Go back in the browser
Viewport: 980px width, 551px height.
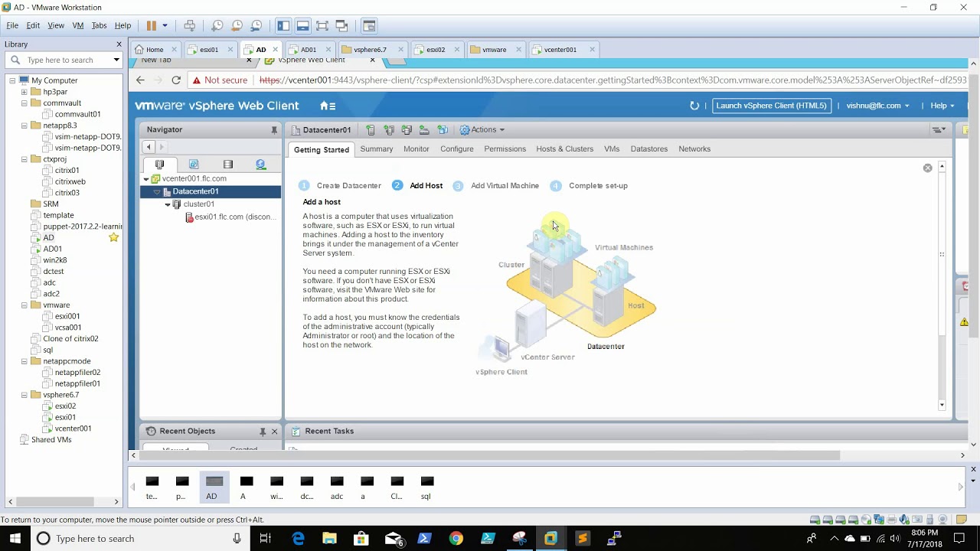pos(140,80)
